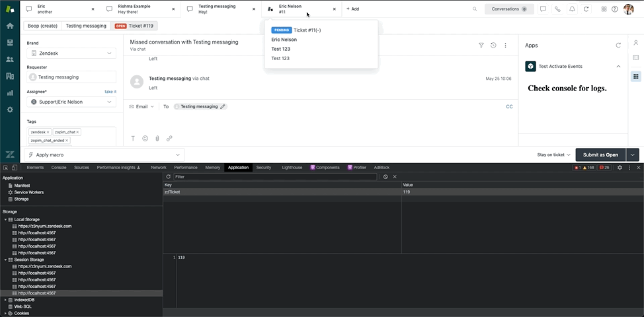Viewport: 644px width, 317px height.
Task: Switch to the Console tab in DevTools
Action: point(59,168)
